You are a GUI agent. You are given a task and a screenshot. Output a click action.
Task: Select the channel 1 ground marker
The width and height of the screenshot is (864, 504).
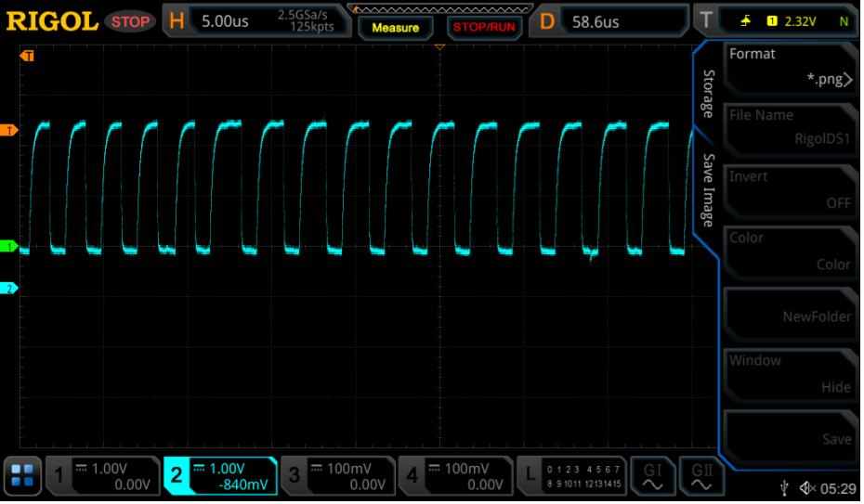pos(11,247)
